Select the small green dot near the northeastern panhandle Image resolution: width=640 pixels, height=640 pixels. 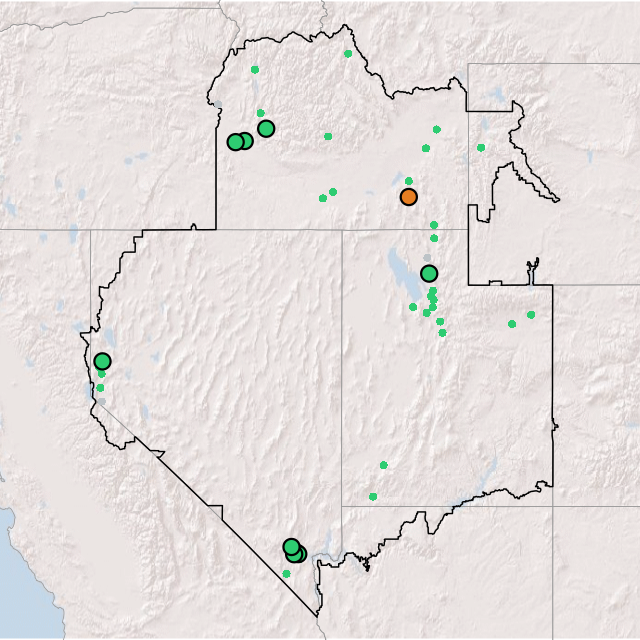(x=481, y=148)
